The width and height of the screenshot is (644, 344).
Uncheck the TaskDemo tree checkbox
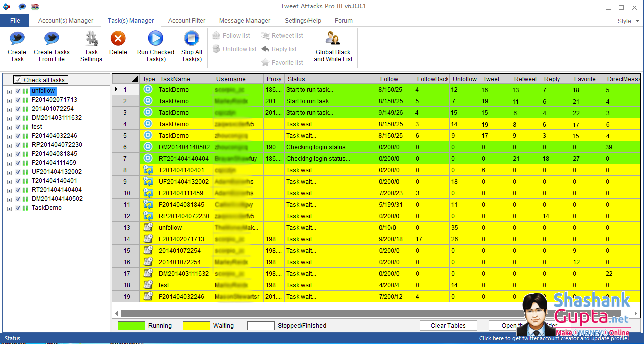pyautogui.click(x=18, y=208)
